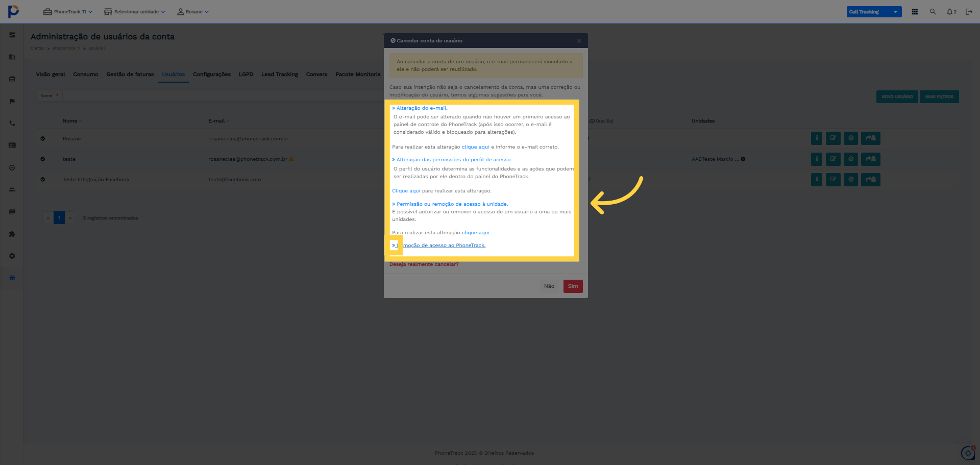Click the plus icon beside AABTeste Marcio

[x=743, y=159]
